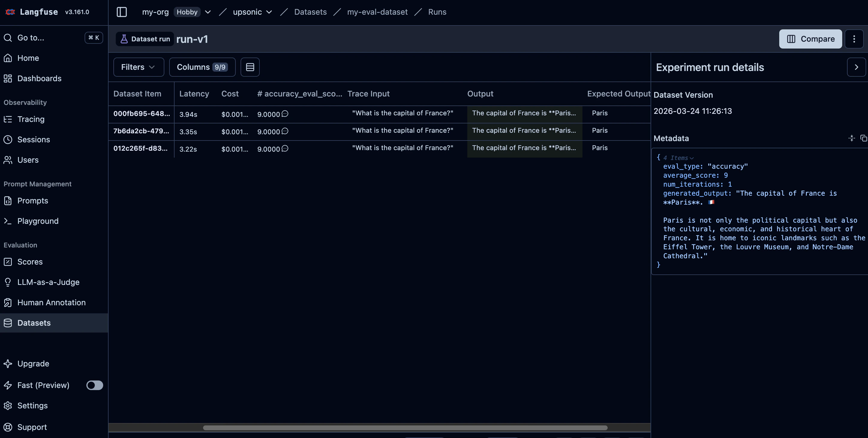
Task: Open the Tracing section in the sidebar
Action: tap(31, 119)
